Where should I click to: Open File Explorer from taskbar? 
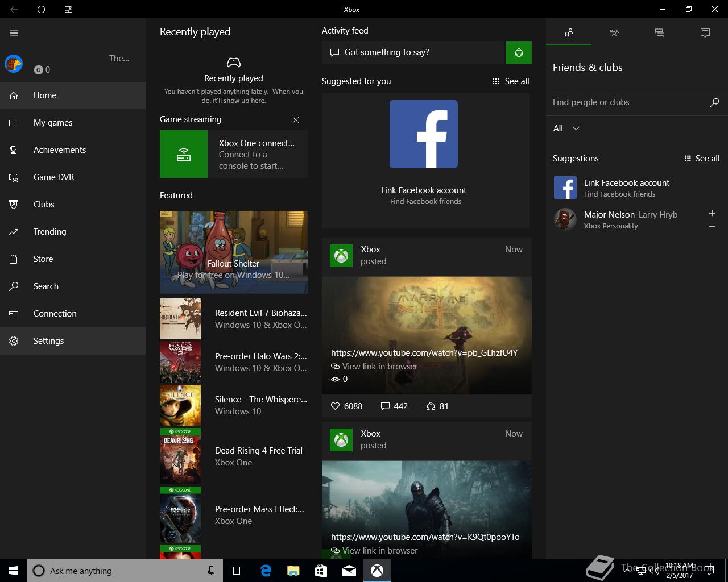point(293,571)
